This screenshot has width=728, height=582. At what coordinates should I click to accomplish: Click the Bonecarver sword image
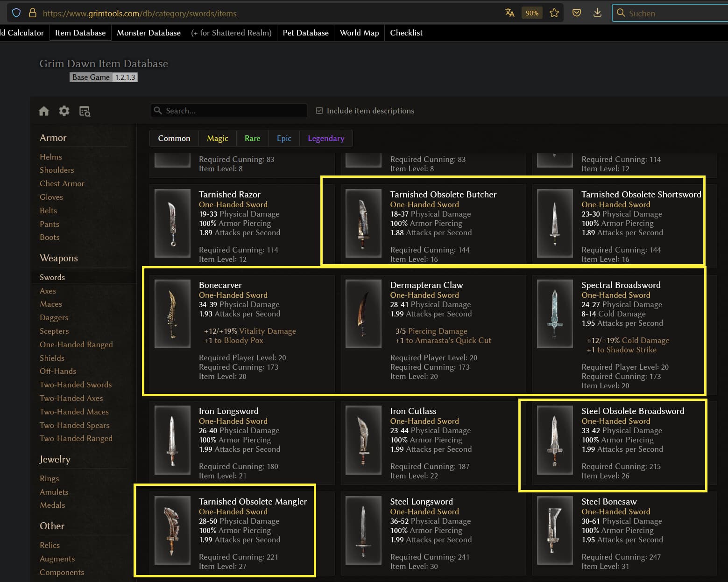[x=172, y=314]
